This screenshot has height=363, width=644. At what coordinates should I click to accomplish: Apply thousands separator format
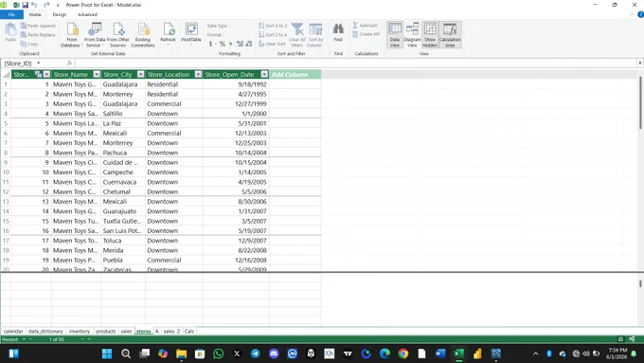click(x=230, y=44)
